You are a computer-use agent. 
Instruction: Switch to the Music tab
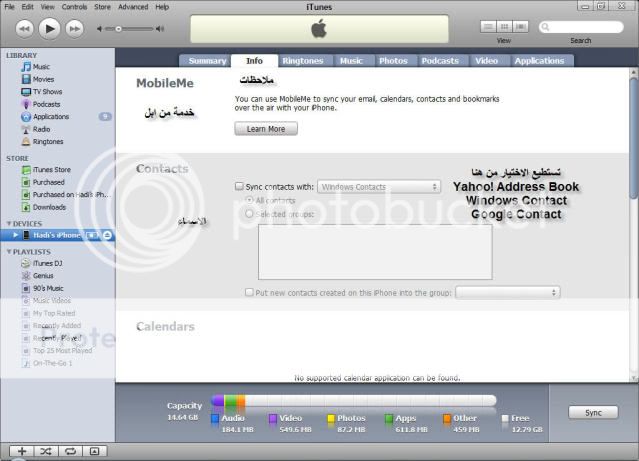coord(351,61)
